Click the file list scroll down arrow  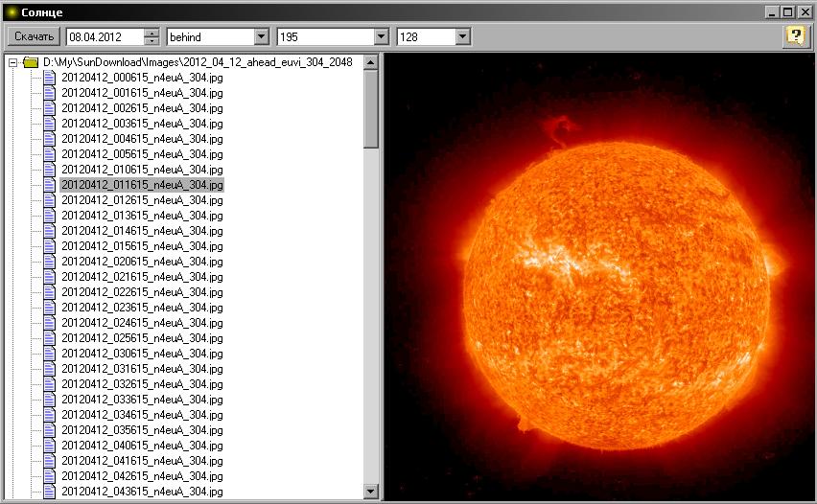(371, 492)
